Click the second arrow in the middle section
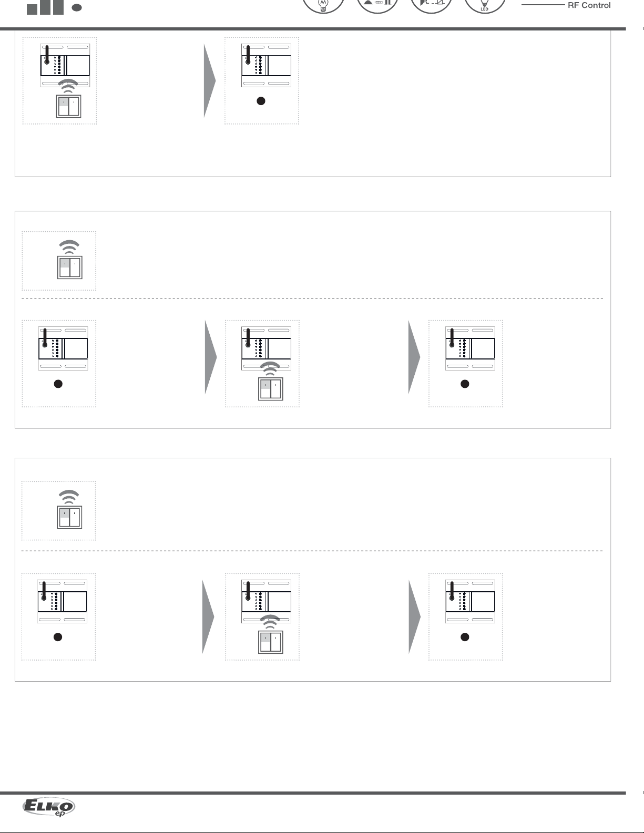Screen dimensions: 644x833 414,357
